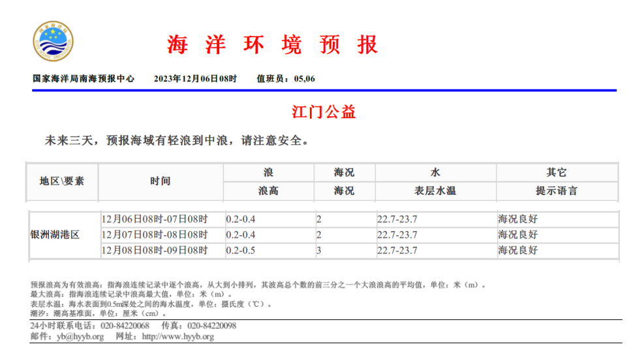Viewport: 644px width, 361px height.
Task: Open the yb@hyyb.org email link
Action: click(80, 337)
